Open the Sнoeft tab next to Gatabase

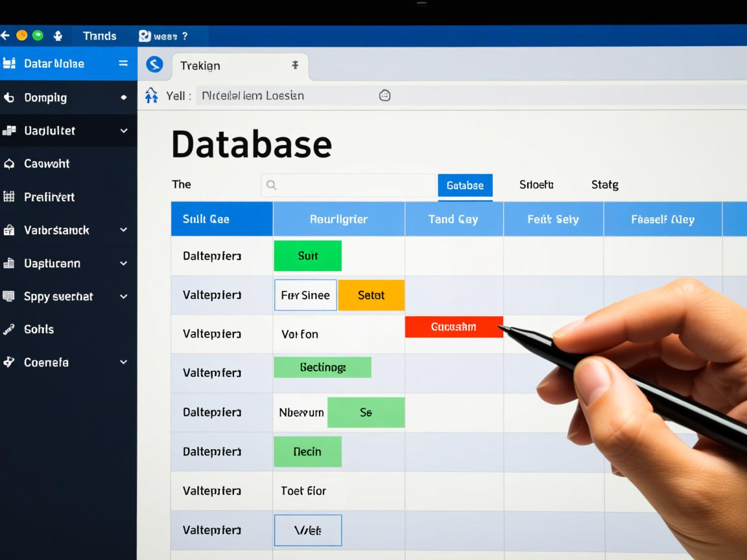point(536,185)
